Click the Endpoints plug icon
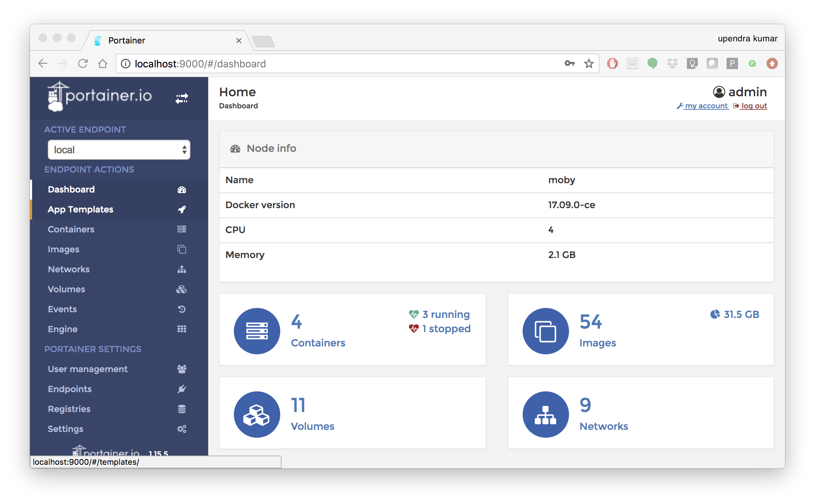Viewport: 815px width, 504px height. [x=182, y=389]
